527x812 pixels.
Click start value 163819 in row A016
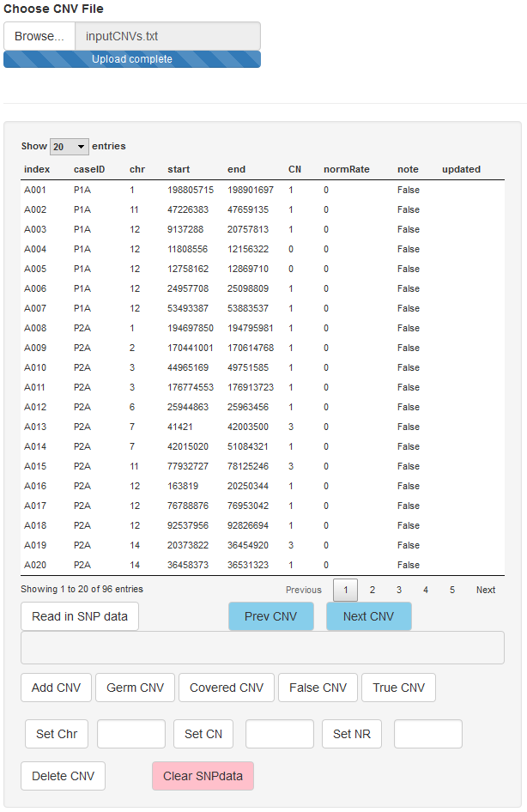point(183,486)
